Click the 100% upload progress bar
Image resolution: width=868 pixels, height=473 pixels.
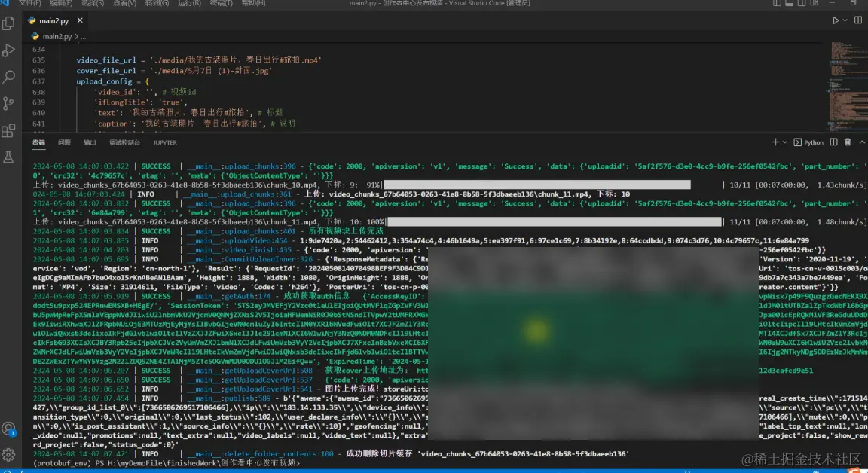click(x=555, y=222)
